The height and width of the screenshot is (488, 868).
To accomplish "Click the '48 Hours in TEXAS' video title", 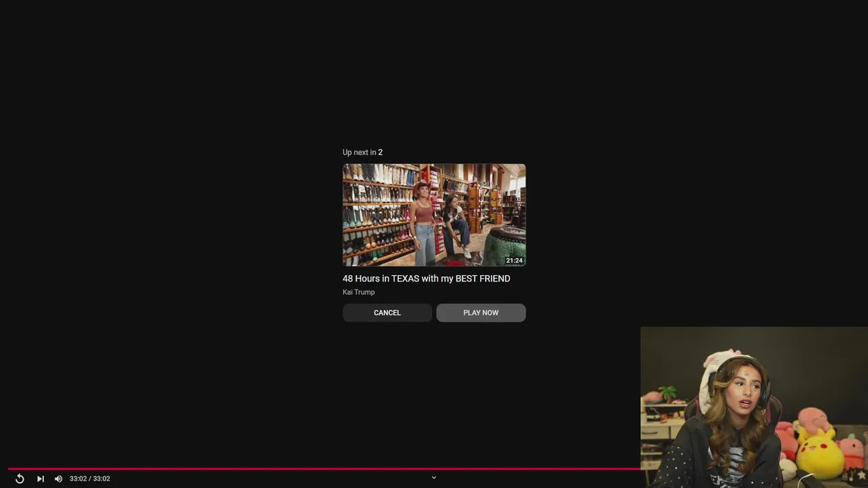I will [427, 279].
